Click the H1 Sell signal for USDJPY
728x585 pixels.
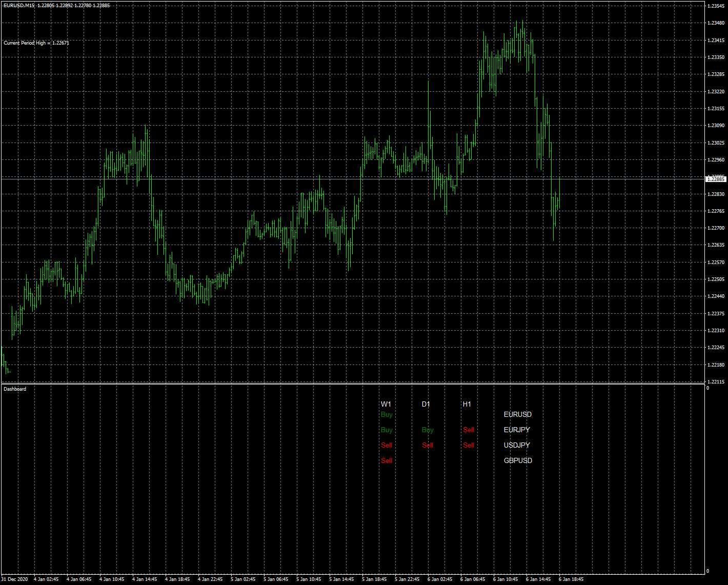[469, 445]
